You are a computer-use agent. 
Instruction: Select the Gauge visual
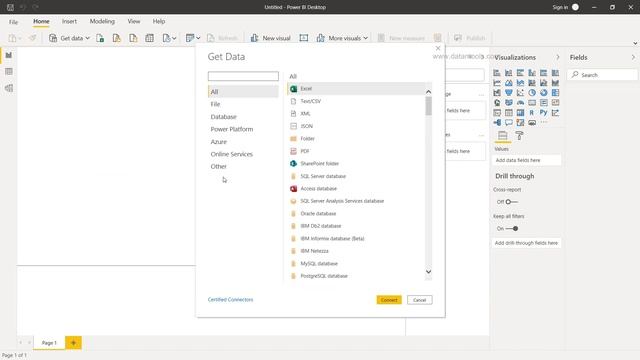[520, 103]
